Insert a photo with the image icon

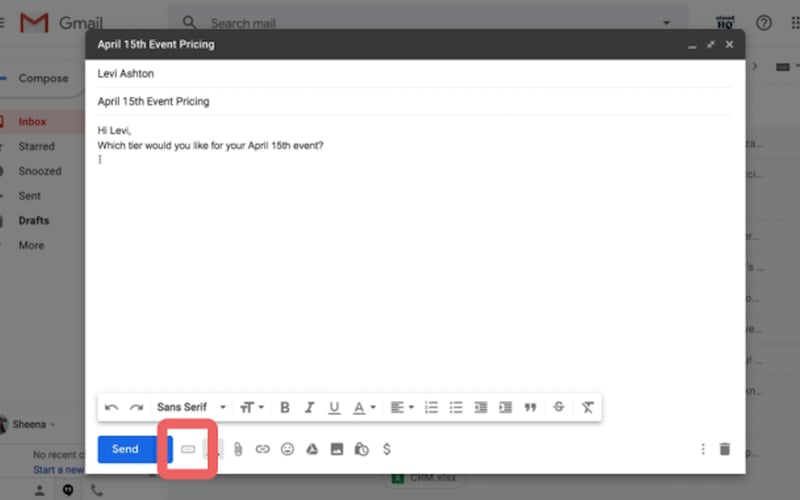[337, 449]
